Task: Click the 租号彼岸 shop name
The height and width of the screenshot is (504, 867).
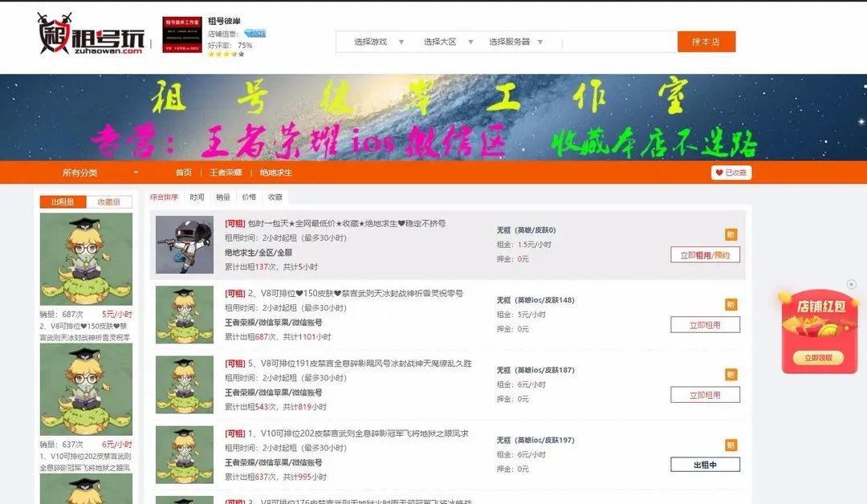Action: pos(224,21)
